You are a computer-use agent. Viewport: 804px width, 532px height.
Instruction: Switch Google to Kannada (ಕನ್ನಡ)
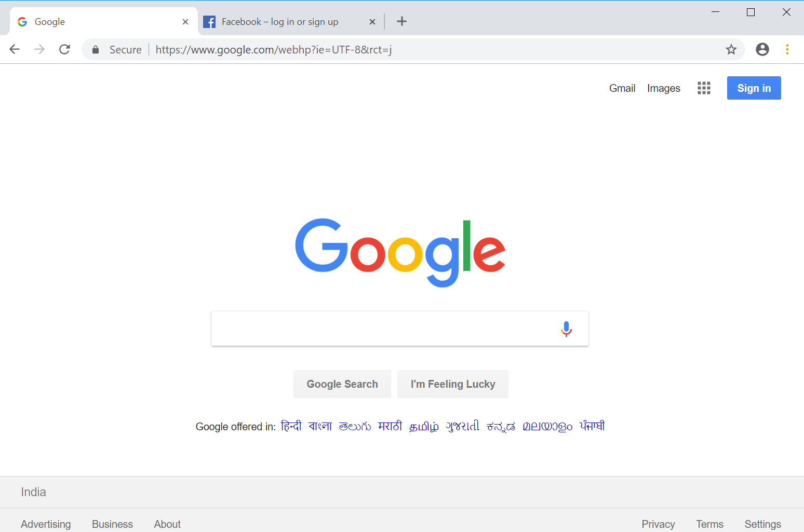point(501,426)
